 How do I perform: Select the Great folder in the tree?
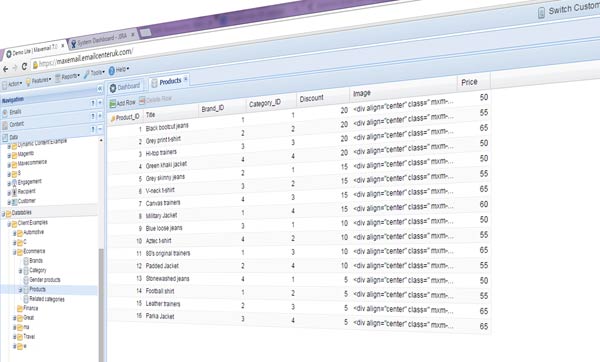click(x=29, y=318)
